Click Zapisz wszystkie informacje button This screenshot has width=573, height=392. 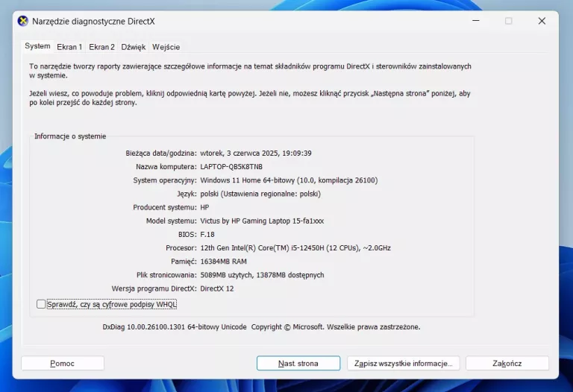point(403,363)
